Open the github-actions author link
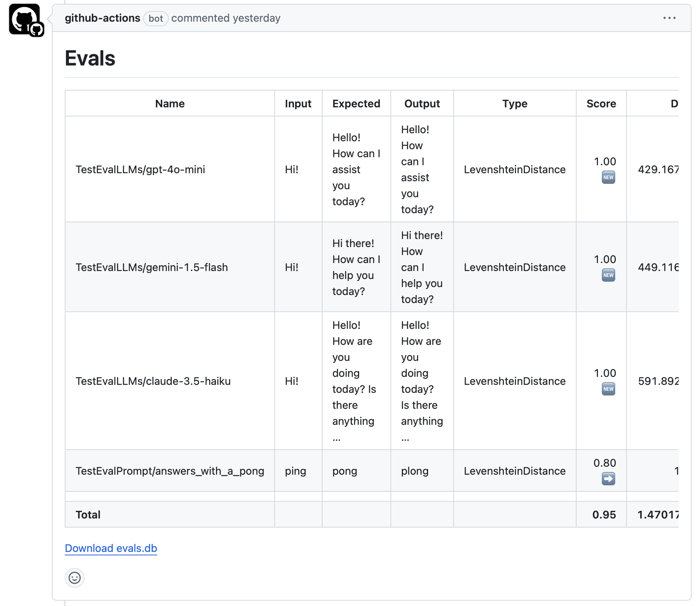700x606 pixels. click(x=102, y=18)
